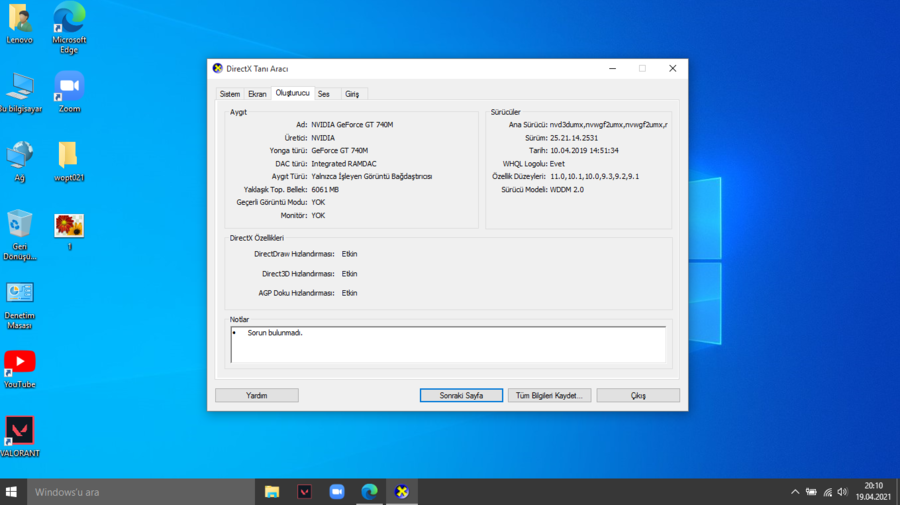Image resolution: width=900 pixels, height=505 pixels.
Task: Click the DirectX tool taskbar icon
Action: tap(402, 491)
